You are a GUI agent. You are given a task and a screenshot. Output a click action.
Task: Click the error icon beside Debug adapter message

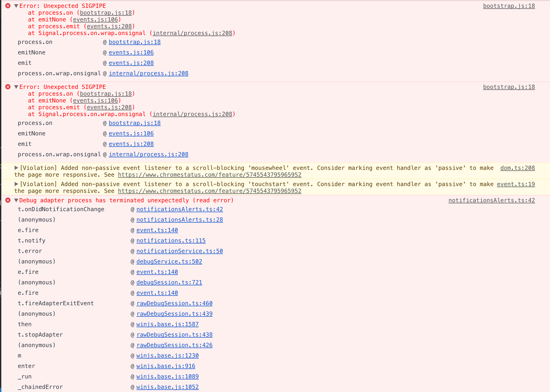pyautogui.click(x=7, y=200)
